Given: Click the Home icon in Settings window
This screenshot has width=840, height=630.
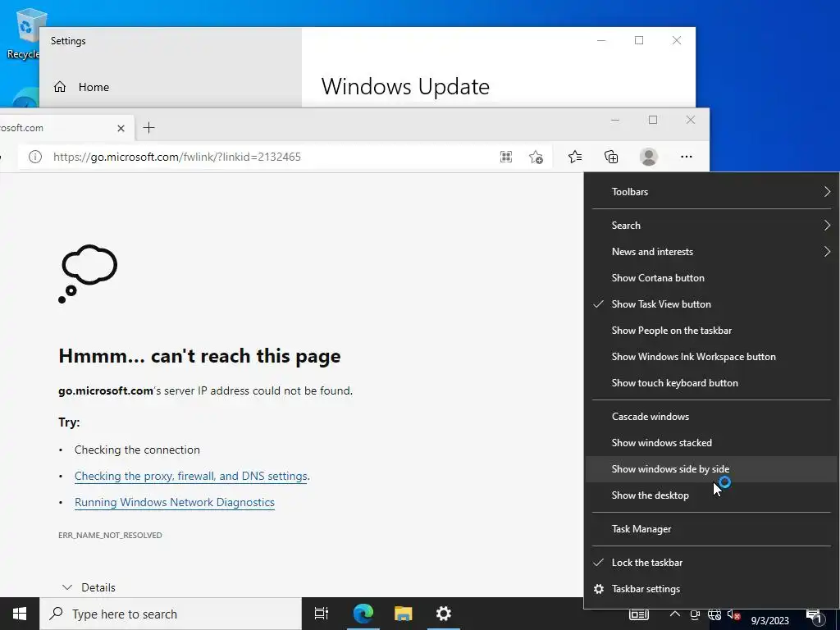Looking at the screenshot, I should click(x=59, y=87).
